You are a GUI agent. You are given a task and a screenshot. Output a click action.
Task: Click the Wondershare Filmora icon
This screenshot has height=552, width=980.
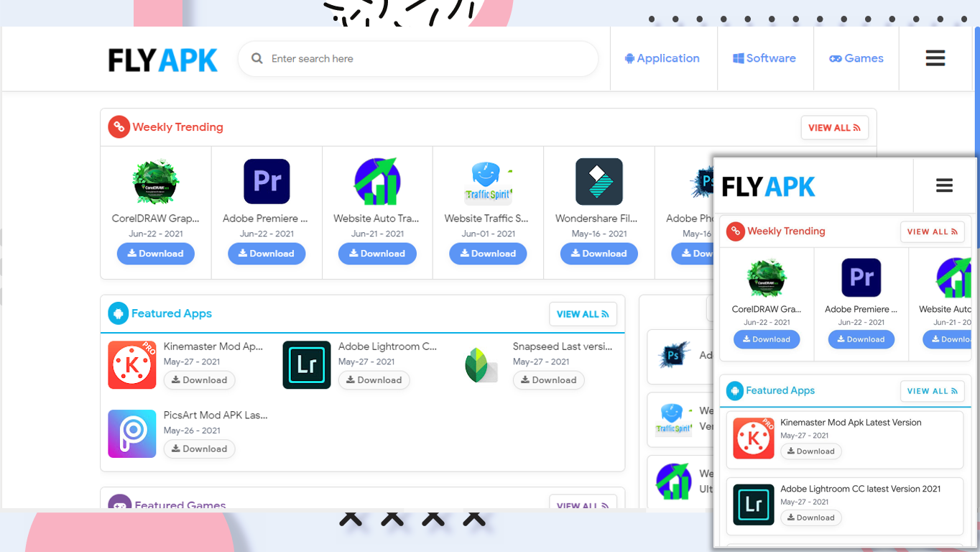tap(599, 182)
